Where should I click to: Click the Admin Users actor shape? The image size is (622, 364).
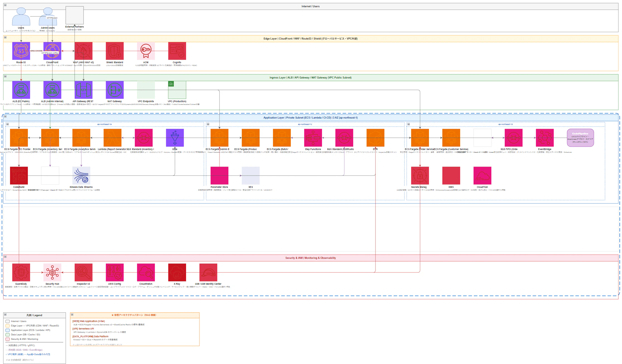(x=48, y=16)
